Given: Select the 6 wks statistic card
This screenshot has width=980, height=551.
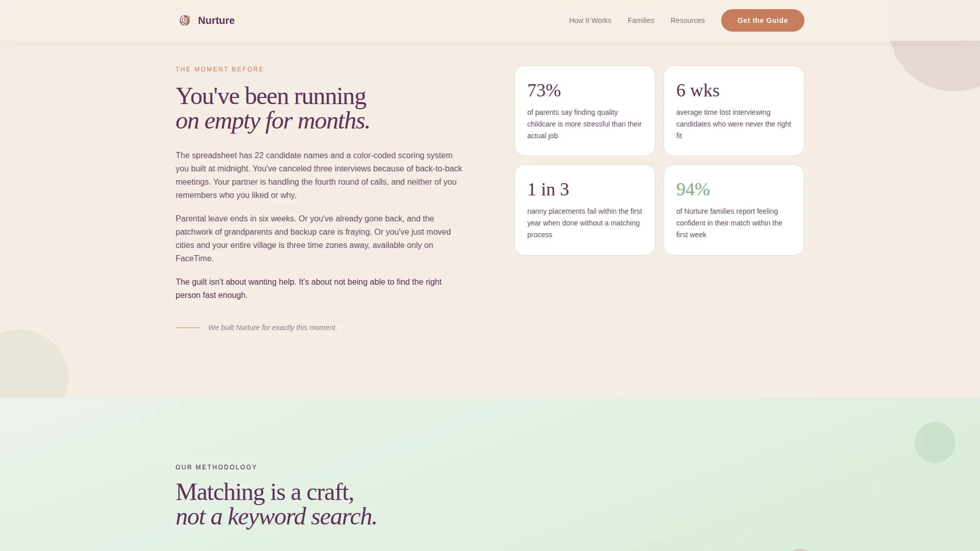Looking at the screenshot, I should coord(734,111).
